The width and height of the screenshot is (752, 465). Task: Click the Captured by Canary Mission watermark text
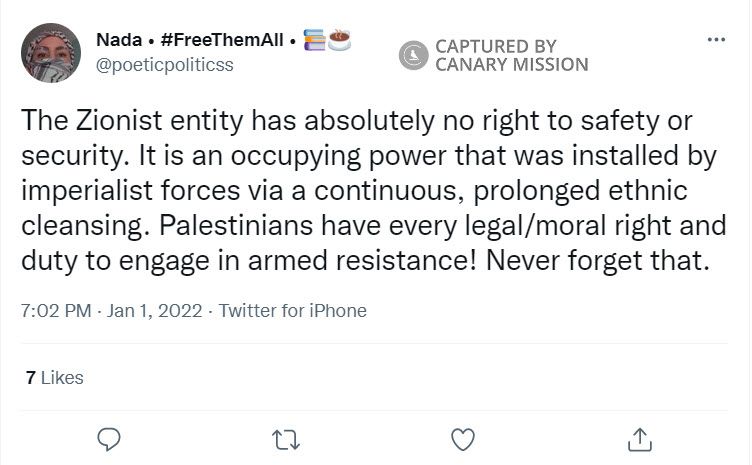[510, 55]
